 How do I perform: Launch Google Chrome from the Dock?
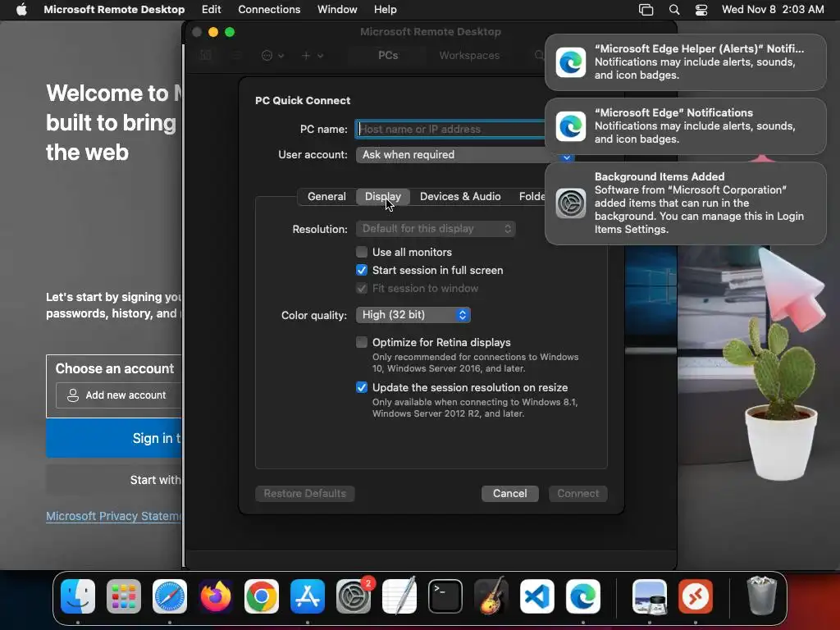(x=262, y=596)
